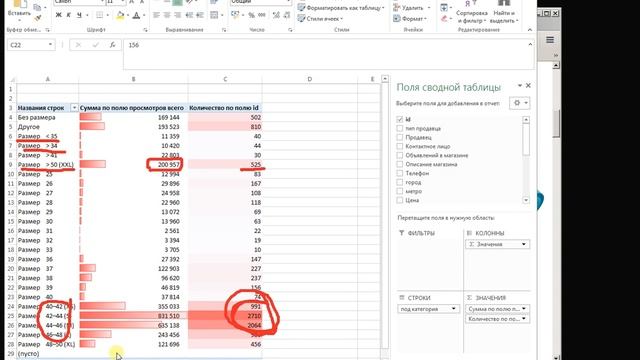Expand Форматировать как таблицу dropdown
The image size is (640, 360).
[341, 8]
